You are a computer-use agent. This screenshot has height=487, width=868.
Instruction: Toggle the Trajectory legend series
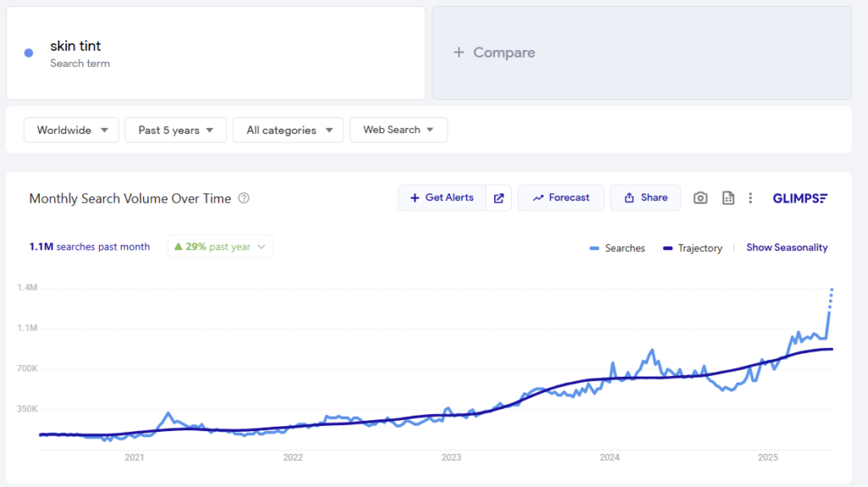tap(693, 249)
